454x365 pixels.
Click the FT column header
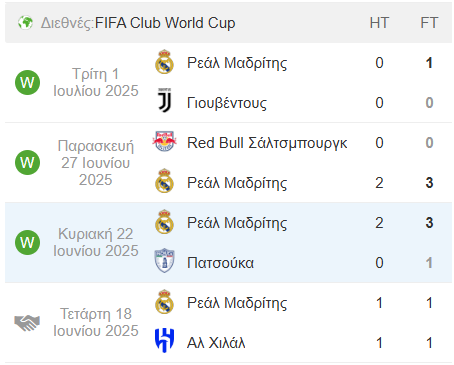pyautogui.click(x=429, y=23)
